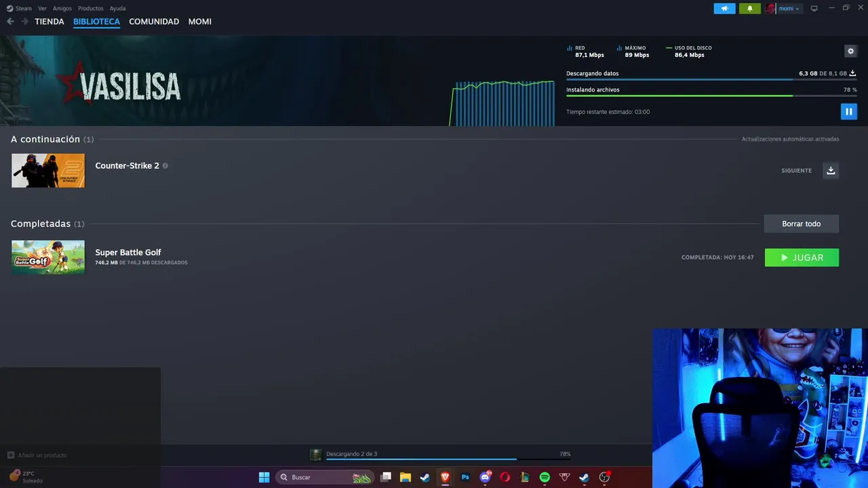Open League of Legends taskbar icon
Screen dimensions: 868x488
[x=525, y=477]
